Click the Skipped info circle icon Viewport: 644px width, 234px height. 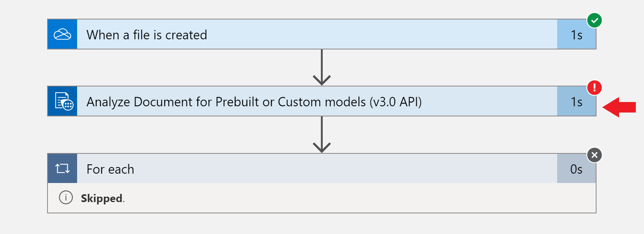(x=66, y=198)
